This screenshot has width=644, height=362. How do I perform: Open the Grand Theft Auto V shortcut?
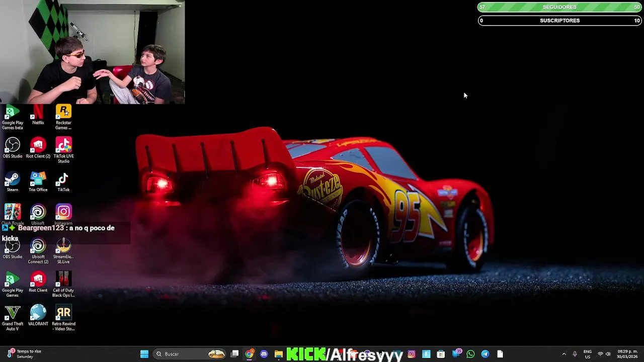point(13,318)
